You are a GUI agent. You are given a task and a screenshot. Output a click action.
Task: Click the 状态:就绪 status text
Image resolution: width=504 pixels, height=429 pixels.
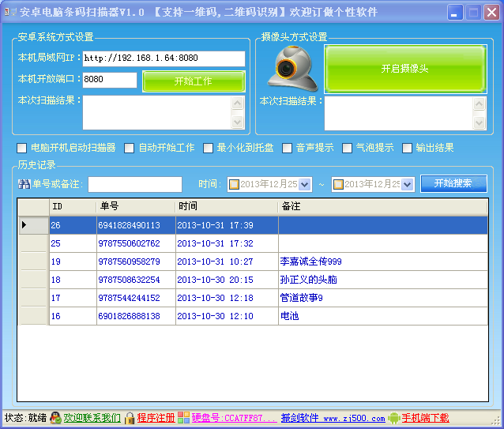pos(26,418)
